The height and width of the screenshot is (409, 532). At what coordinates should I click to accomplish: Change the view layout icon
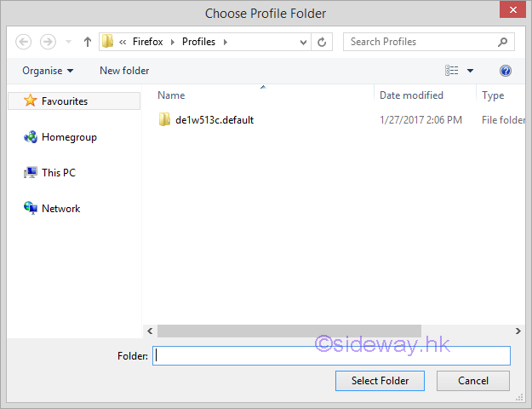[452, 71]
